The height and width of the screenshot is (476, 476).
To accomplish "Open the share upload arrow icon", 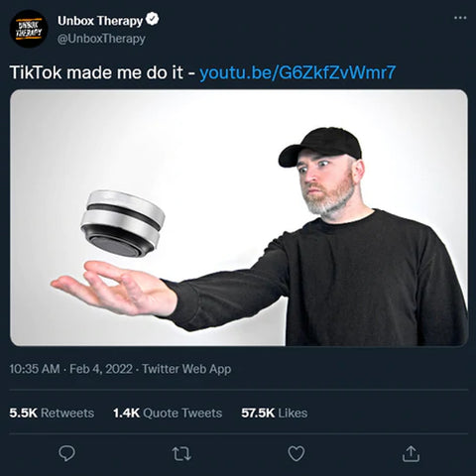I will pos(411,453).
